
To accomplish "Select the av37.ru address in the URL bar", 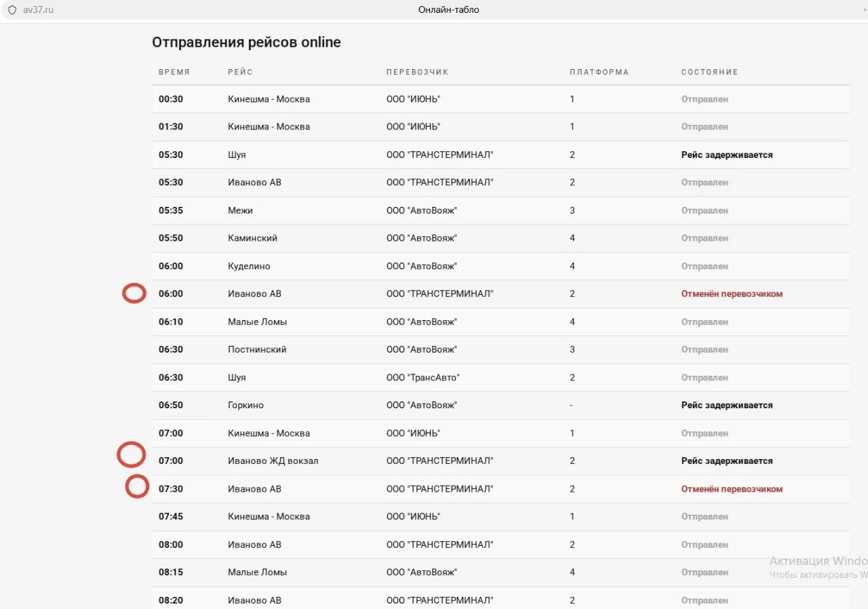I will tap(38, 10).
